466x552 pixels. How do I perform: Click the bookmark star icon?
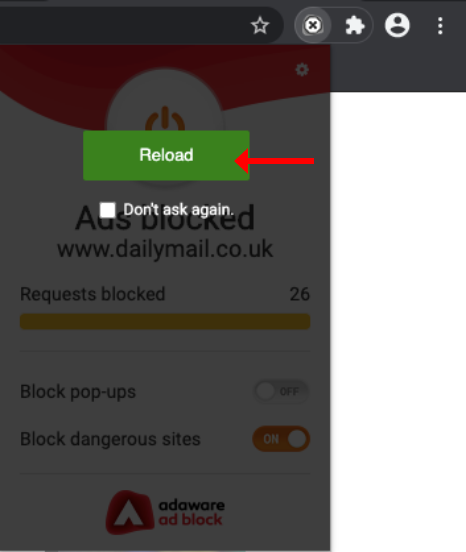[260, 26]
